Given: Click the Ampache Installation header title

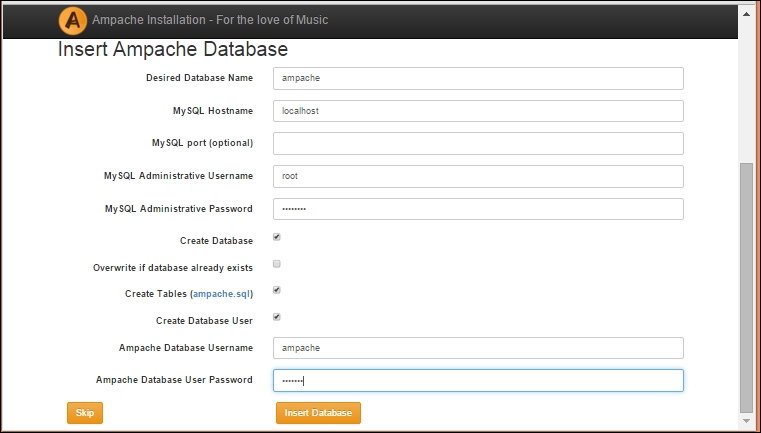Looking at the screenshot, I should (x=209, y=20).
